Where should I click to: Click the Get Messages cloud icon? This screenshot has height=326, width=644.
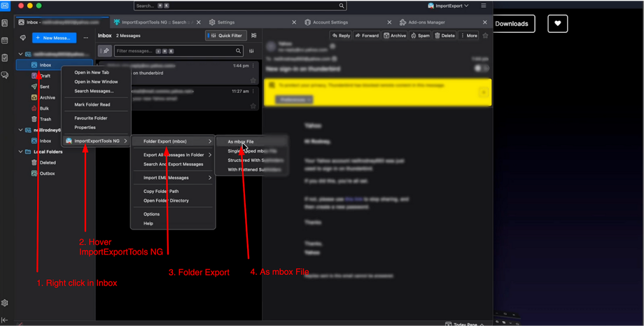coord(23,38)
